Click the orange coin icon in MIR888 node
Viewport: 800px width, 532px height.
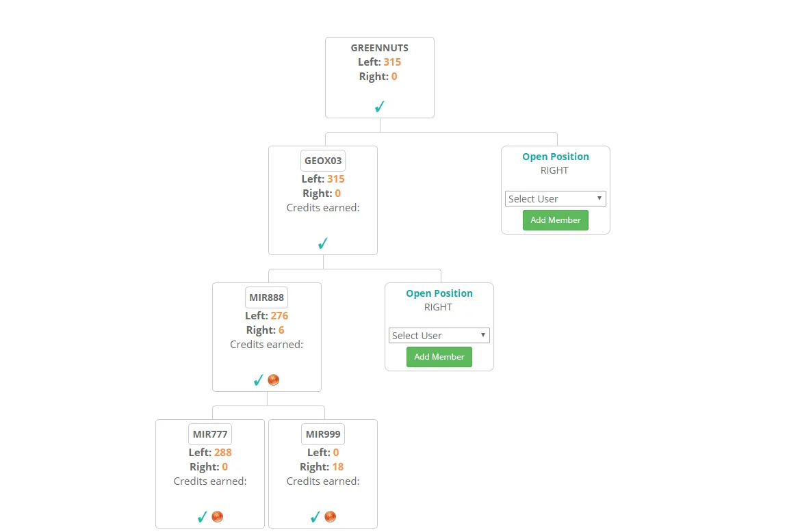point(274,380)
